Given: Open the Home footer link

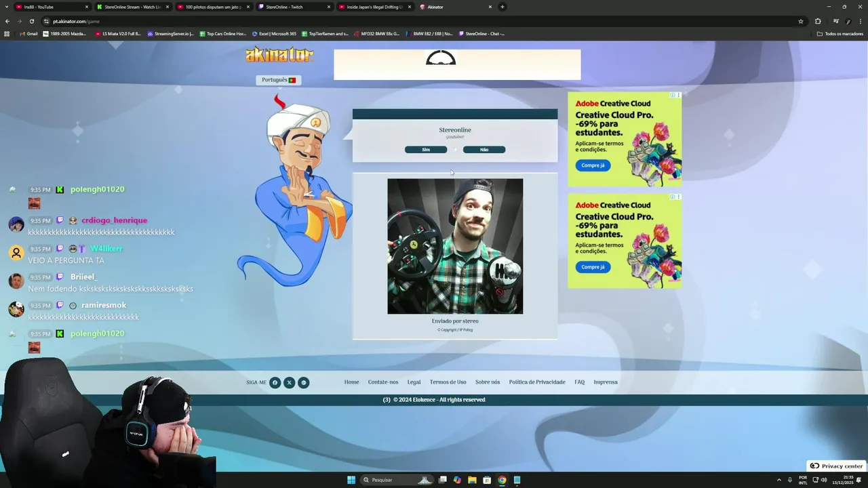Looking at the screenshot, I should (x=351, y=382).
